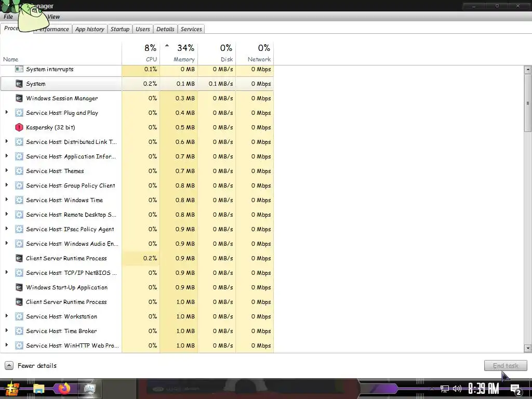Select the System interrupts process icon
The height and width of the screenshot is (399, 532).
(x=19, y=69)
